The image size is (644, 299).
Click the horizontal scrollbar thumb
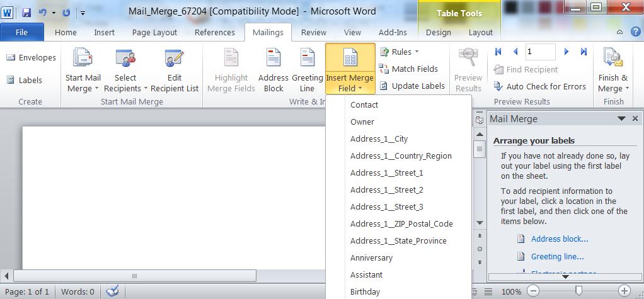pos(135,276)
